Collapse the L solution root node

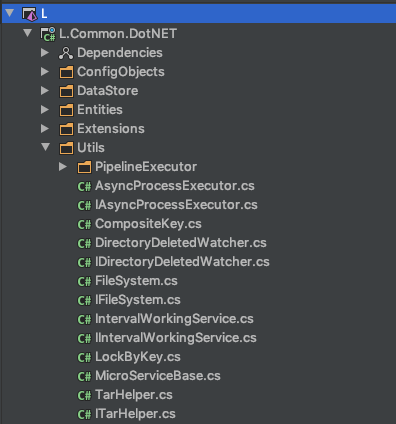tap(10, 13)
